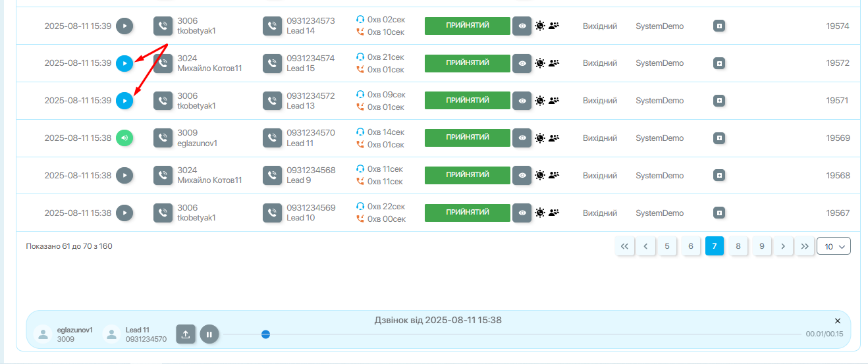Toggle eye view button on call 19569
Screen dimensions: 868x364
point(522,138)
